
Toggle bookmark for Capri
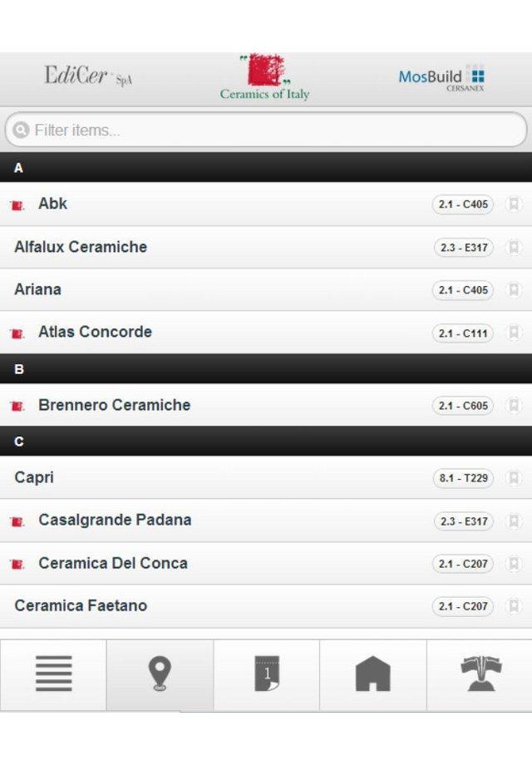point(514,478)
